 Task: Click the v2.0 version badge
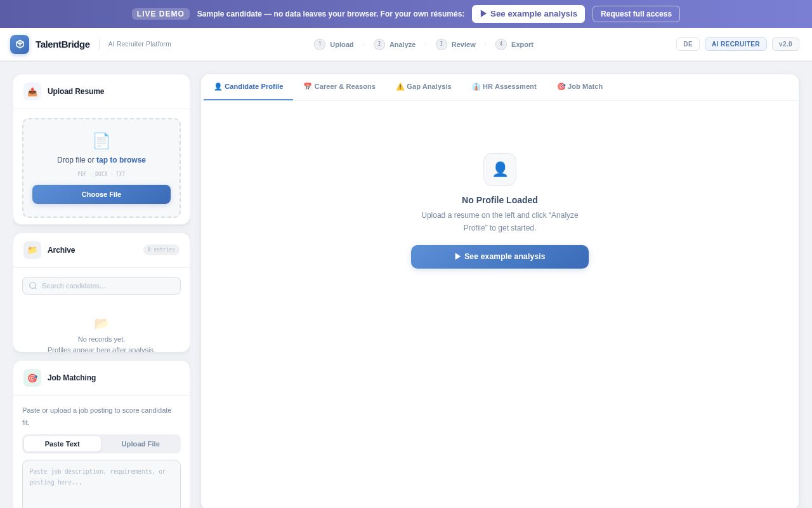(x=785, y=44)
